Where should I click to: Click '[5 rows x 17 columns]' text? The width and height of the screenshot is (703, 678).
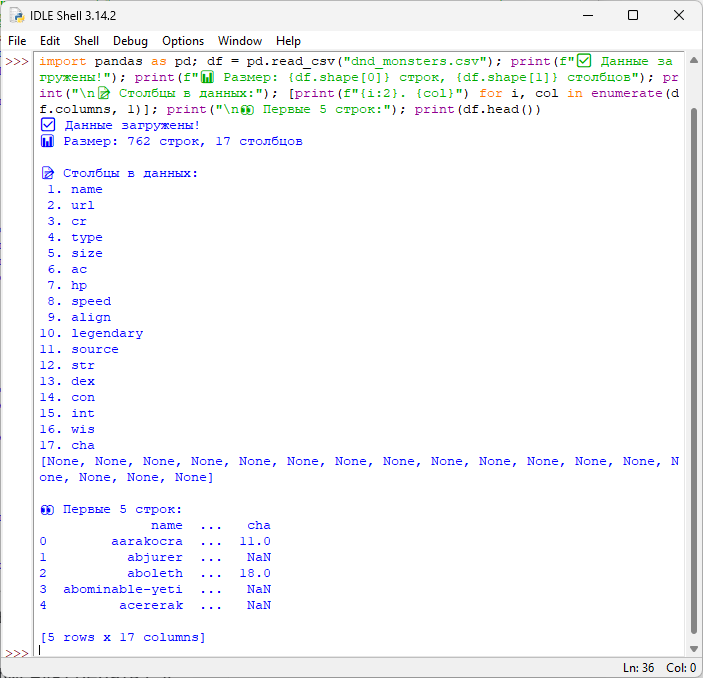[123, 637]
